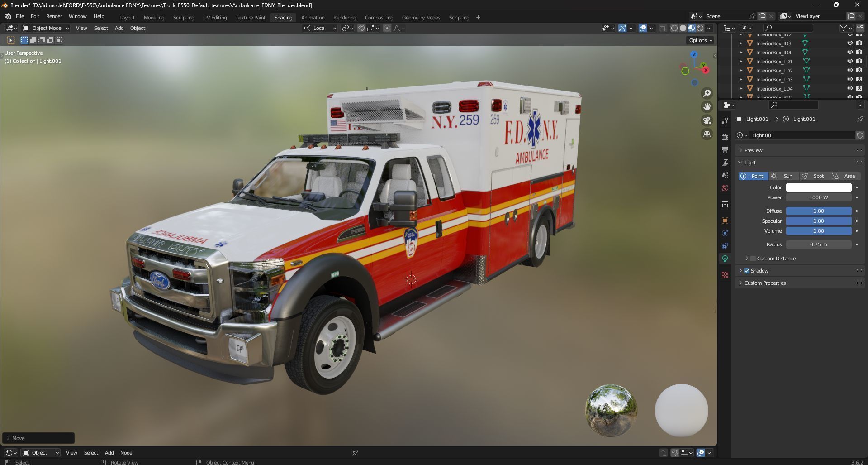The width and height of the screenshot is (868, 465).
Task: Open the viewport shading options dropdown arrow
Action: click(x=709, y=28)
